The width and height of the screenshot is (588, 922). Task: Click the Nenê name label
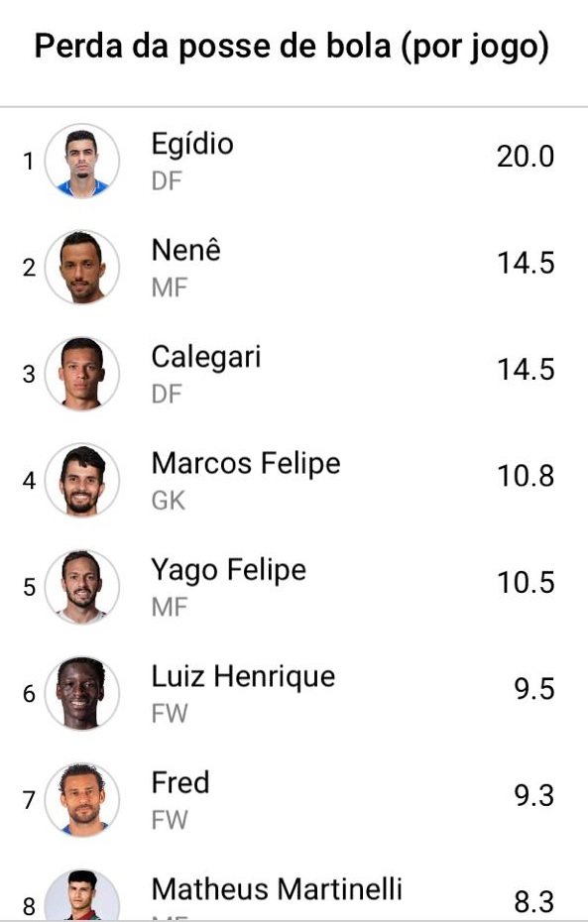[x=185, y=251]
